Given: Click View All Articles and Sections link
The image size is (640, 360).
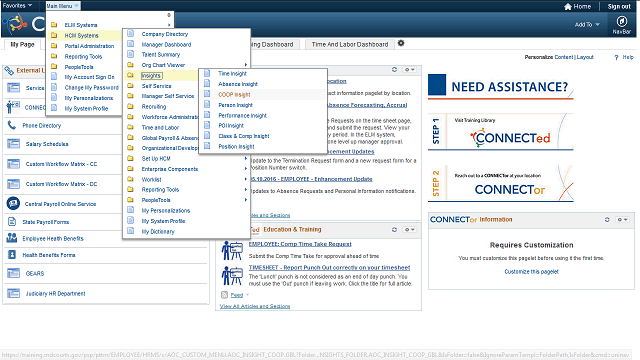Looking at the screenshot, I should (x=255, y=306).
